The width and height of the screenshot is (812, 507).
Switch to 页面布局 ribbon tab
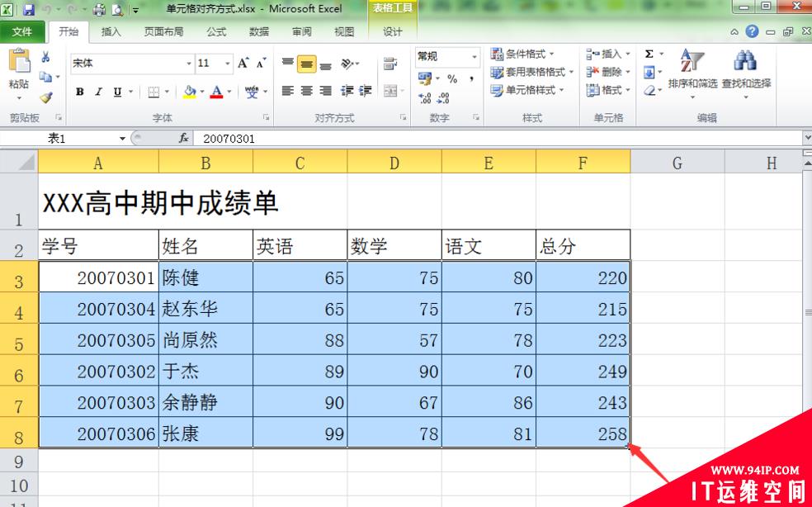(163, 31)
